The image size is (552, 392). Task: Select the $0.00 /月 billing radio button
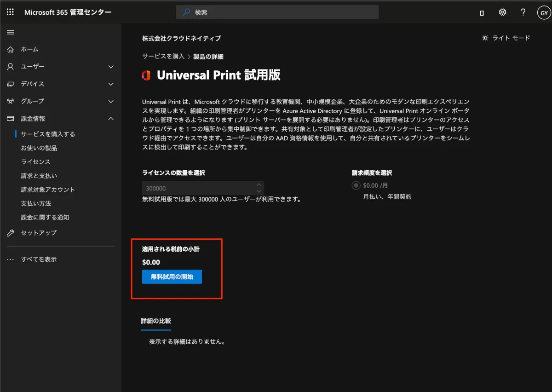click(356, 186)
